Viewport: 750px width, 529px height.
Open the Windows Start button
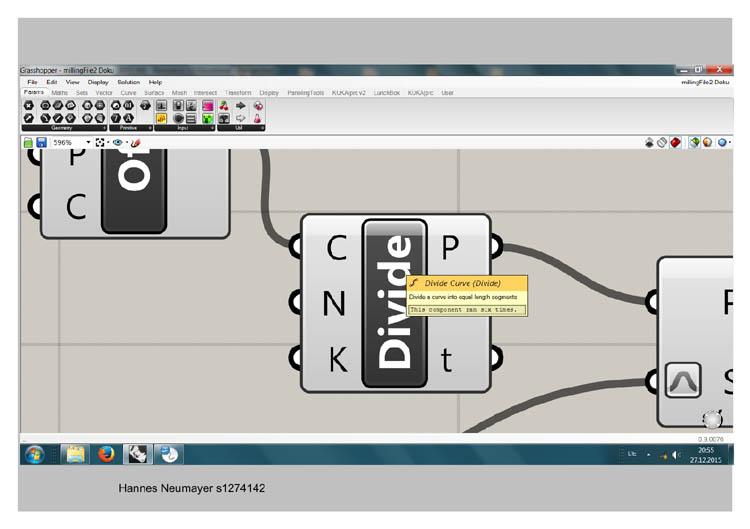click(35, 454)
